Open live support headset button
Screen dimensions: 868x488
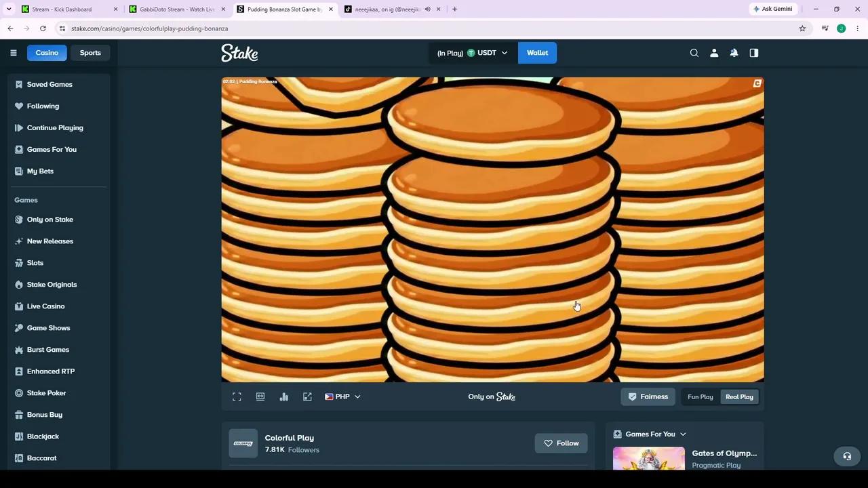coord(847,456)
